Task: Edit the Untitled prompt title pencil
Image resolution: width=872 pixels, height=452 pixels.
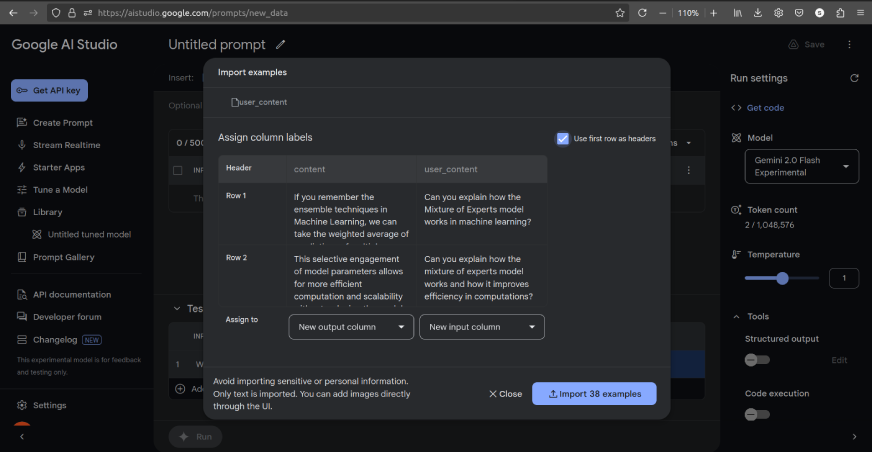Action: (x=280, y=44)
